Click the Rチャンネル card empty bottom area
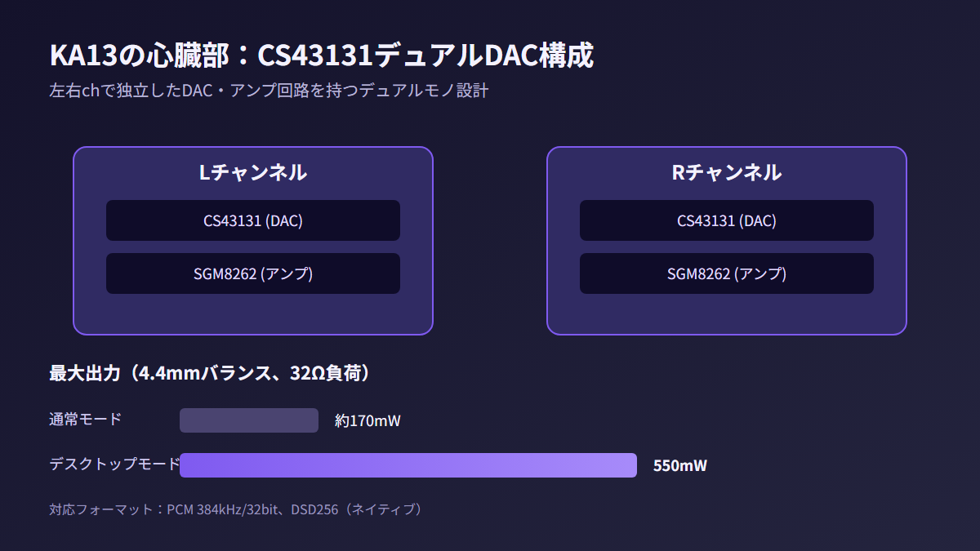Image resolution: width=980 pixels, height=551 pixels. 727,314
